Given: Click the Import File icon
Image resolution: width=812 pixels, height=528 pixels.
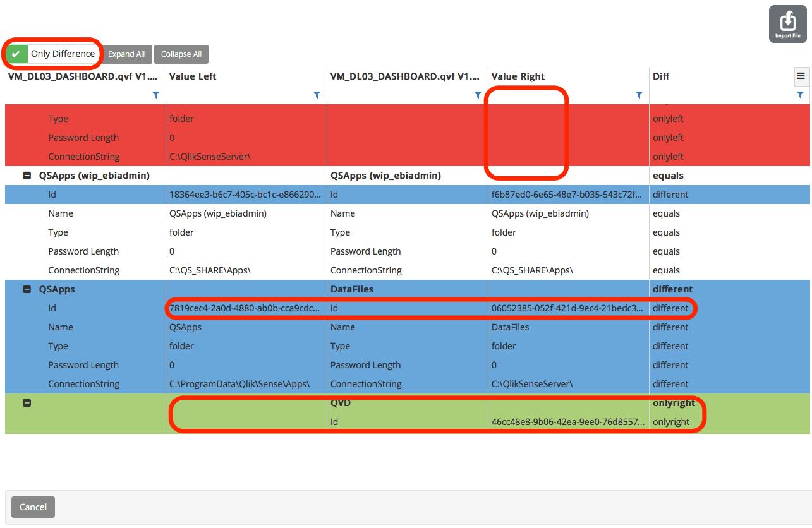Looking at the screenshot, I should pyautogui.click(x=787, y=24).
